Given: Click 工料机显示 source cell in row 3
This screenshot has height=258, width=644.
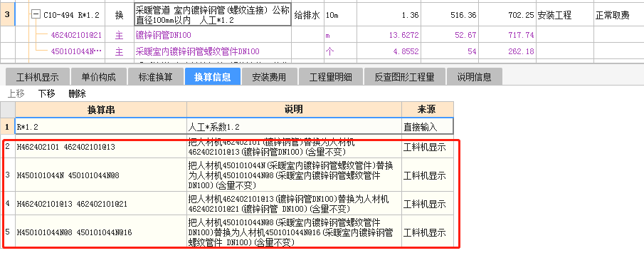Looking at the screenshot, I should [428, 175].
